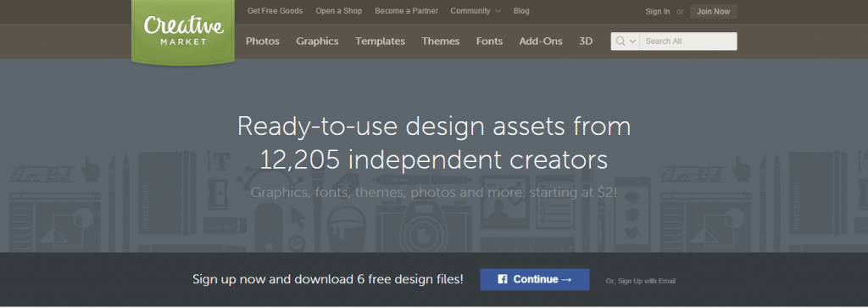Expand the search category dropdown arrow
The image size is (868, 308).
pos(632,42)
